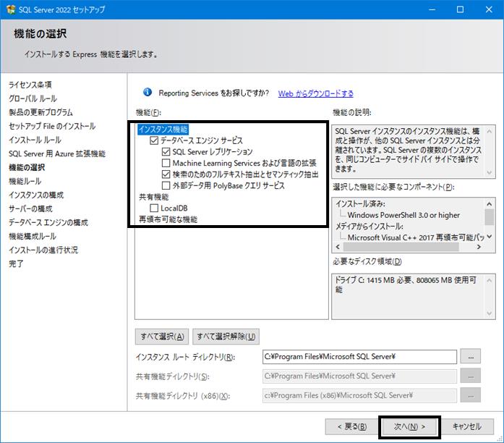Proceed with the 次へ(N) button
Image resolution: width=504 pixels, height=443 pixels.
point(409,426)
